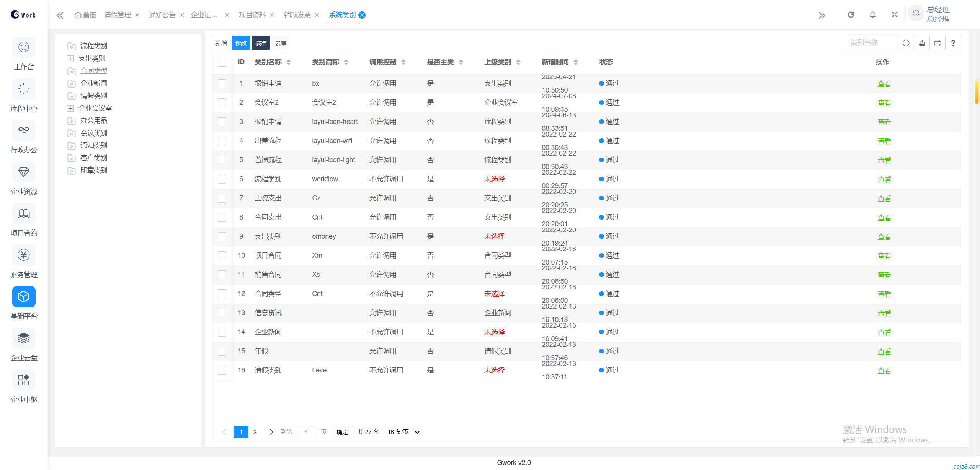Image resolution: width=980 pixels, height=470 pixels.
Task: Expand the 企业会议室 tree node
Action: click(x=70, y=108)
